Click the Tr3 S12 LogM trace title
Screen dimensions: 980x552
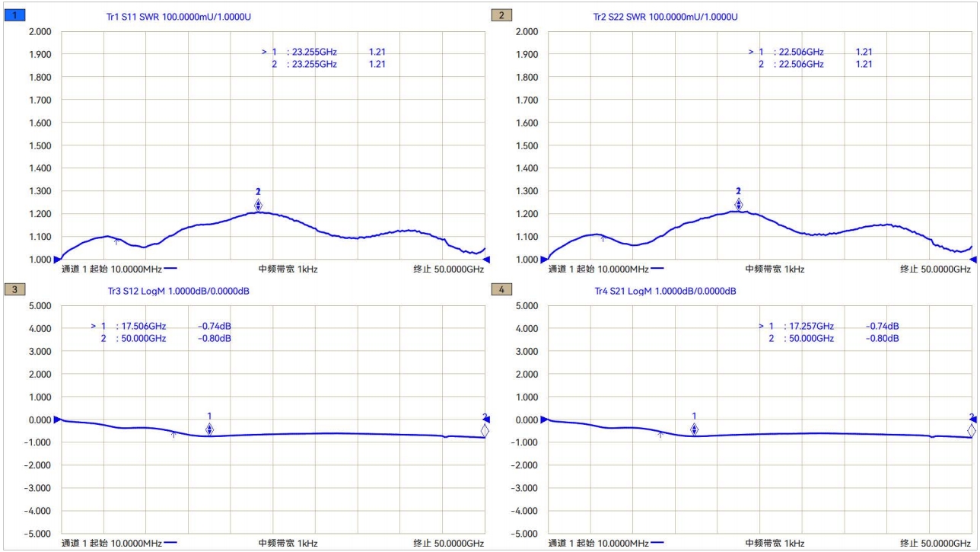tap(178, 291)
